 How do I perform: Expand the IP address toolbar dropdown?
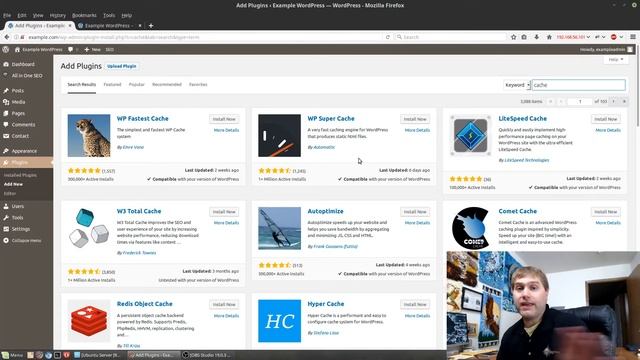(573, 37)
